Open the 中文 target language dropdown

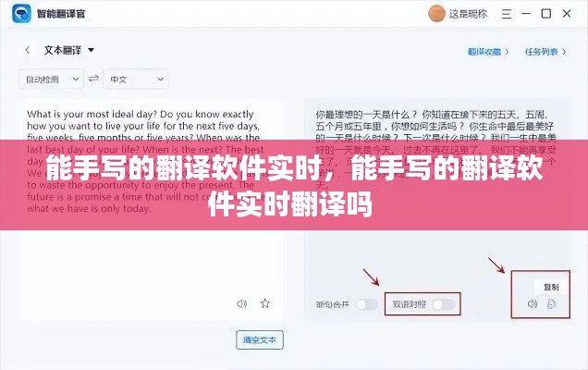click(136, 79)
